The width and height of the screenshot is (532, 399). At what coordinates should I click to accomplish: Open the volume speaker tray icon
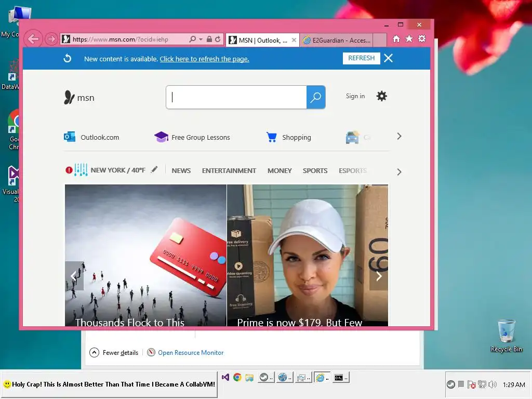click(x=492, y=384)
